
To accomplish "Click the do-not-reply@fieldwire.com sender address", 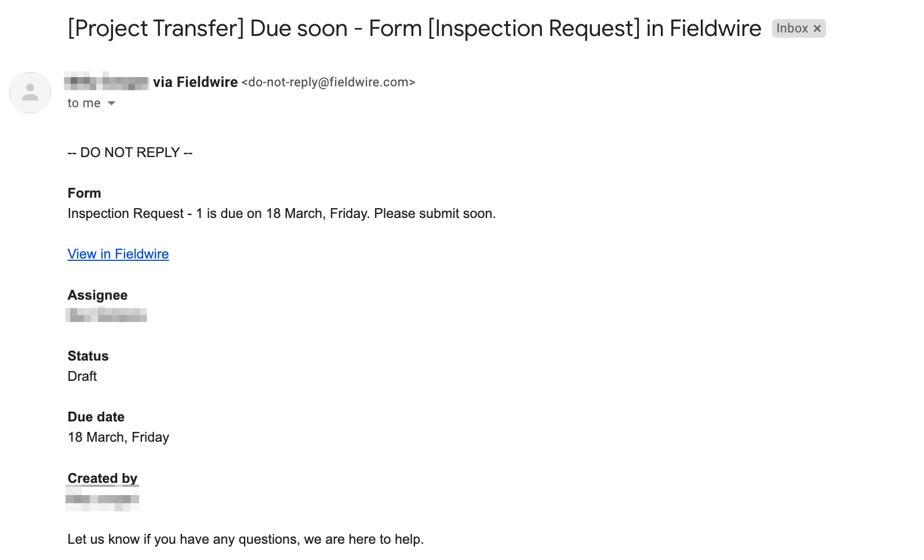I will tap(328, 82).
